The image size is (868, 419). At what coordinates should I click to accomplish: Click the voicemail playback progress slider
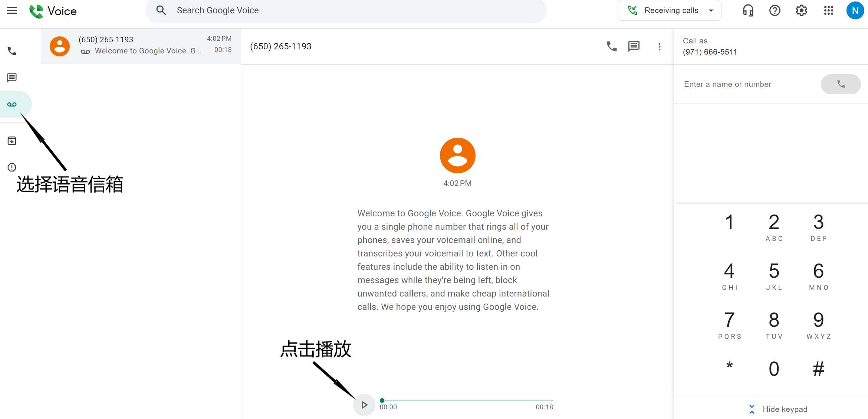pos(467,400)
